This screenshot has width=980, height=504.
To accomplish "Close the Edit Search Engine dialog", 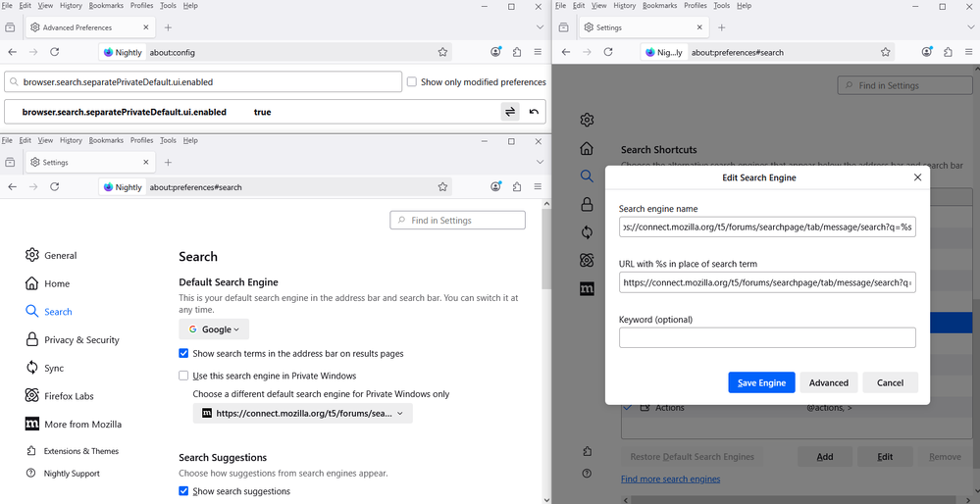I will click(917, 177).
